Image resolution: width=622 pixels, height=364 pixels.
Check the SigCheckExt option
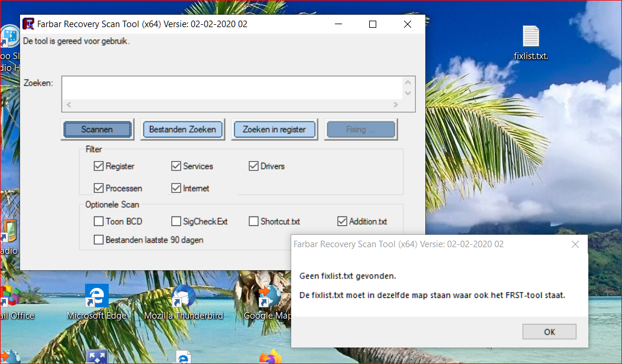point(176,221)
